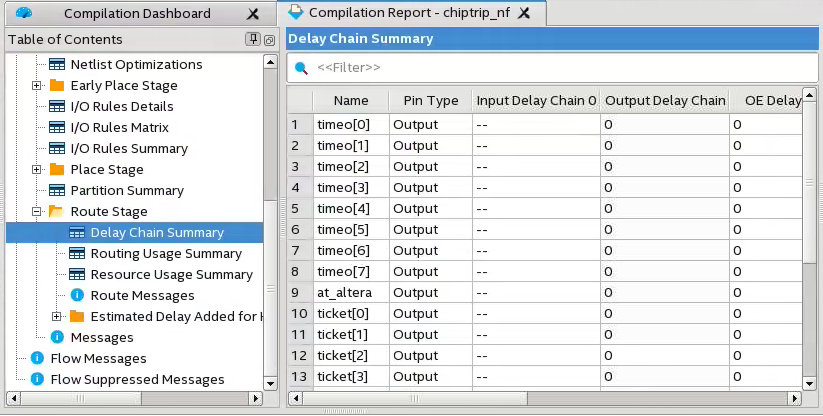Click the Routing Usage Summary table icon
The width and height of the screenshot is (823, 416).
77,253
